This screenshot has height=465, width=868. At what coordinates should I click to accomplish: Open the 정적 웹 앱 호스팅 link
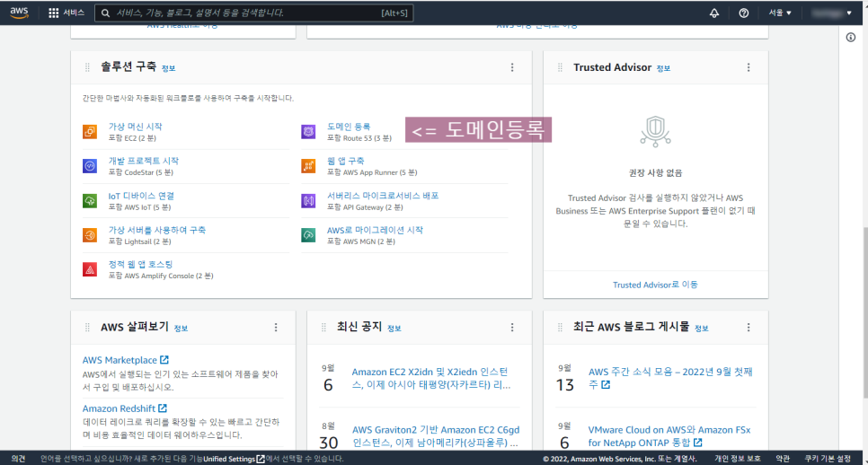point(140,264)
